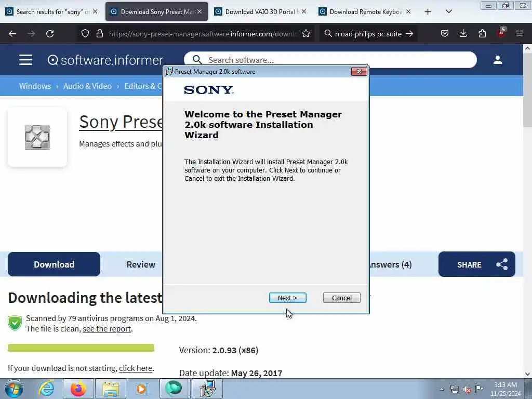This screenshot has width=532, height=399.
Task: Click the green antivirus shield icon
Action: 15,323
